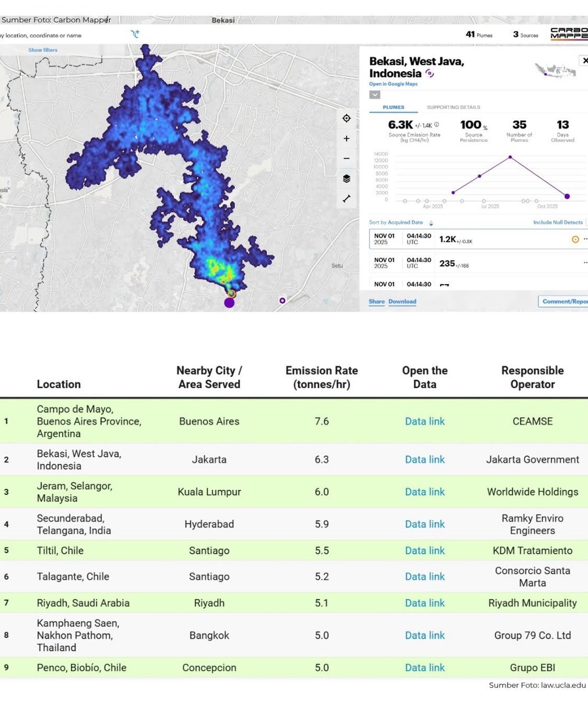
Task: Click the Responsible Operator column header
Action: 533,377
